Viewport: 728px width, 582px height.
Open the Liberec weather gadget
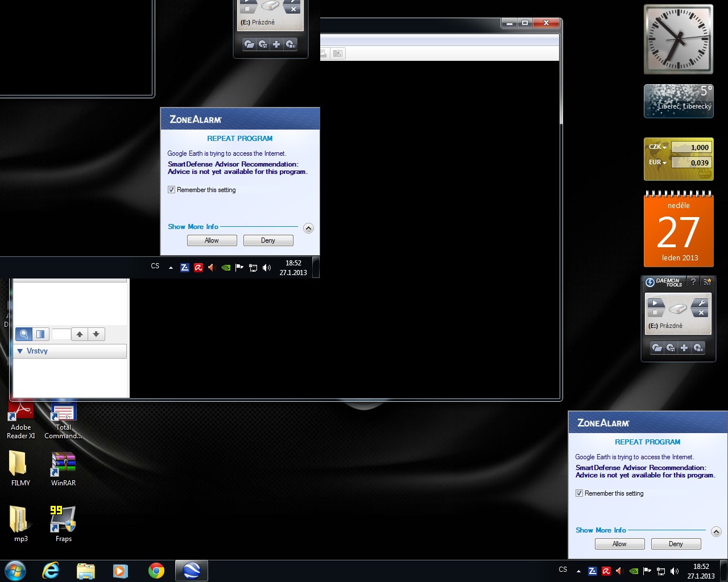pyautogui.click(x=679, y=101)
